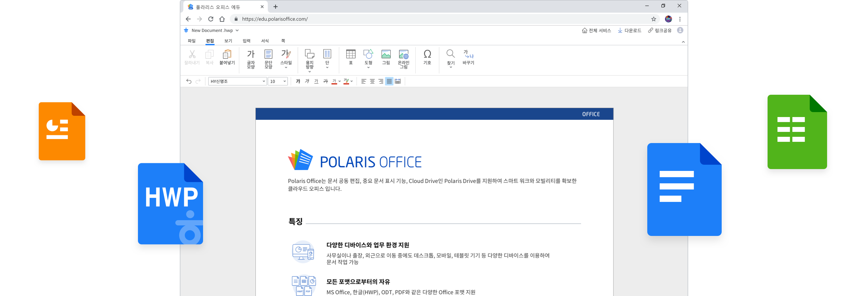
Task: Expand the highlight color arrow
Action: [352, 81]
